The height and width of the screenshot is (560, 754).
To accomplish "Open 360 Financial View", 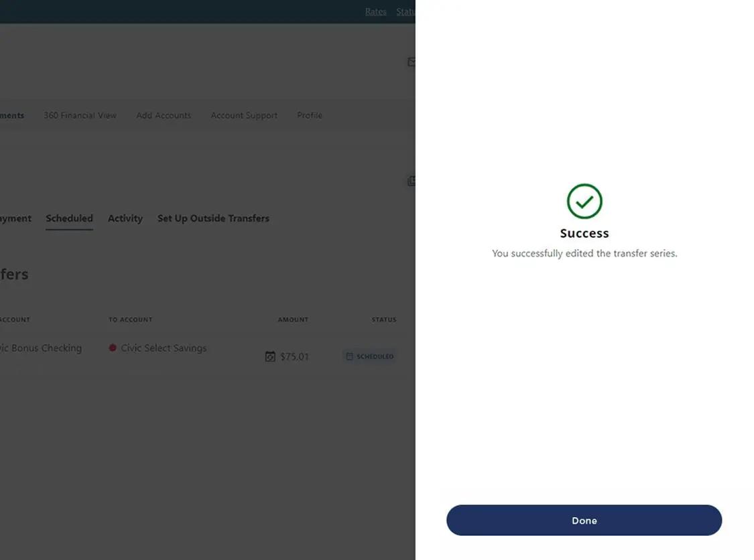I will (80, 115).
